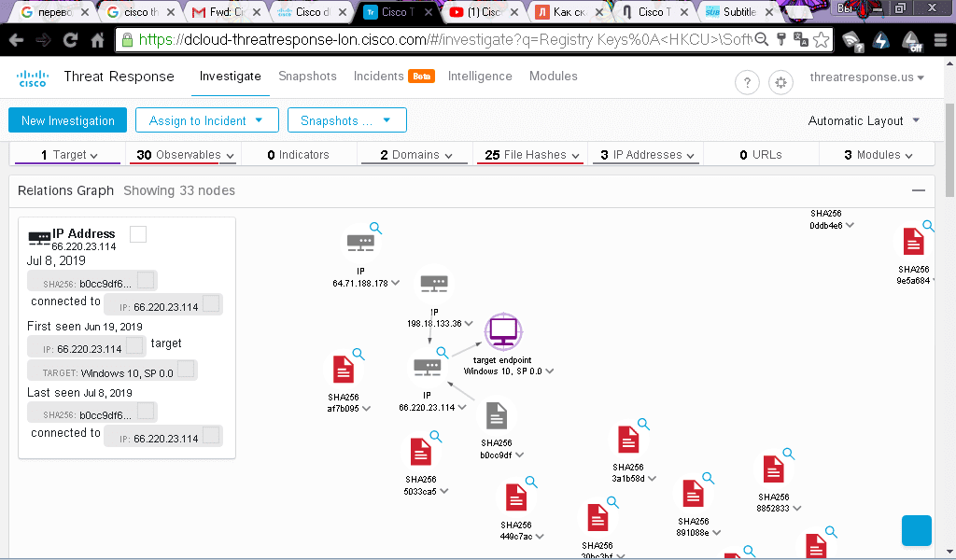Viewport: 956px width, 560px height.
Task: Select the purple target endpoint monitor icon
Action: click(503, 331)
